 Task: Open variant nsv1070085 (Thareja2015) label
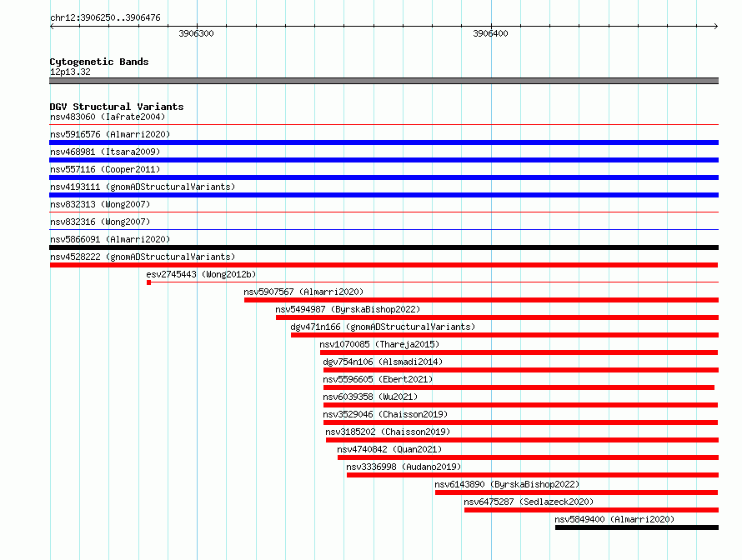tap(379, 344)
